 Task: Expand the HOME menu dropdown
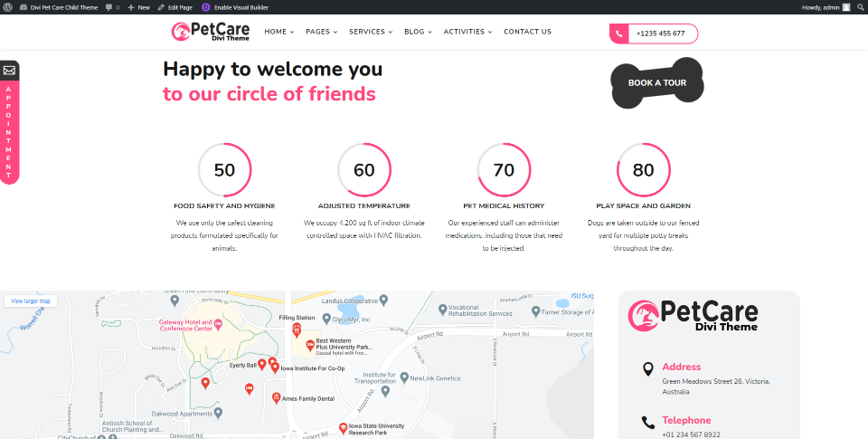tap(278, 32)
